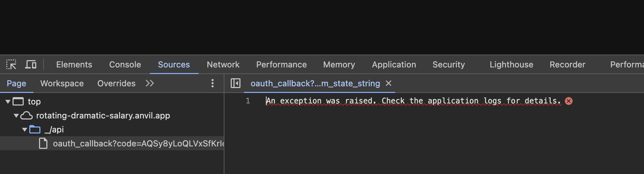Image resolution: width=644 pixels, height=174 pixels.
Task: Open the Console tab
Action: coord(125,65)
